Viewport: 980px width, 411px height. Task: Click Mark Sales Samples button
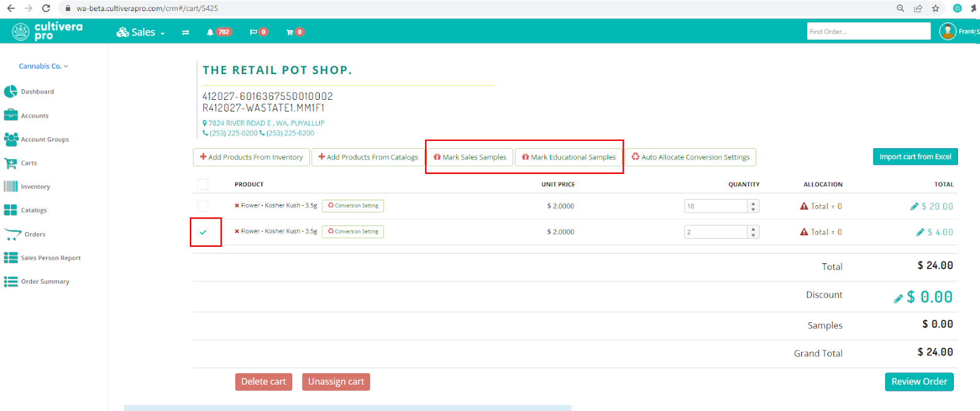(470, 157)
